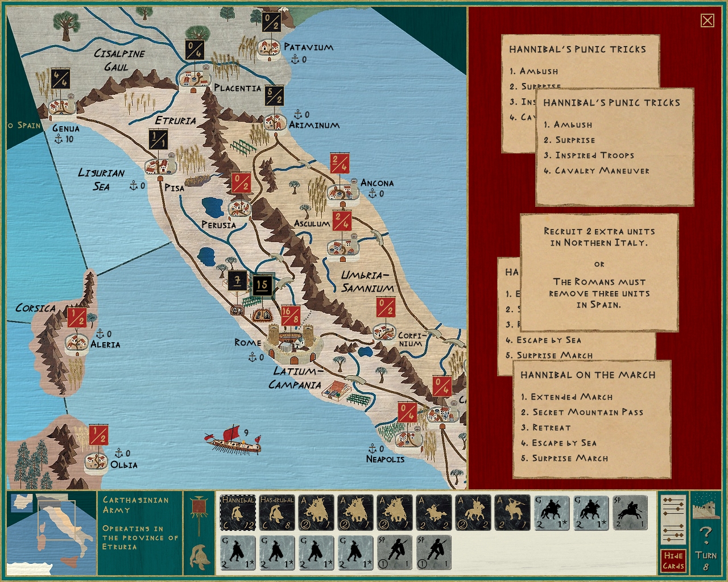The image size is (728, 582).
Task: Pick the first elephant unit card
Action: pos(316,513)
